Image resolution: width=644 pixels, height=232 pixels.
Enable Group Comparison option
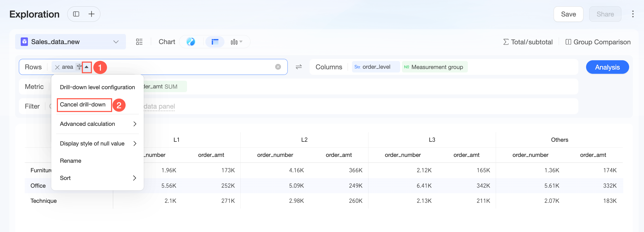(598, 42)
